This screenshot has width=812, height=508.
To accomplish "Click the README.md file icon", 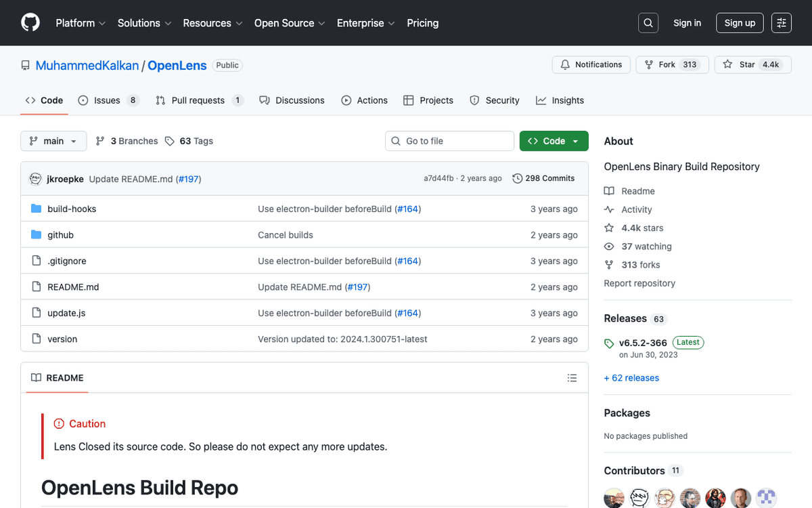I will pyautogui.click(x=37, y=287).
